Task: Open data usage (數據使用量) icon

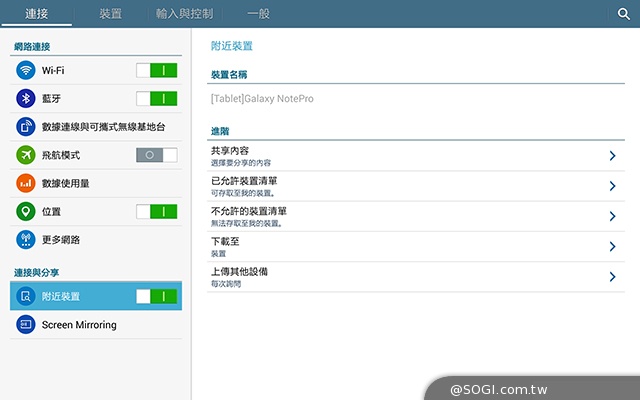Action: point(25,183)
